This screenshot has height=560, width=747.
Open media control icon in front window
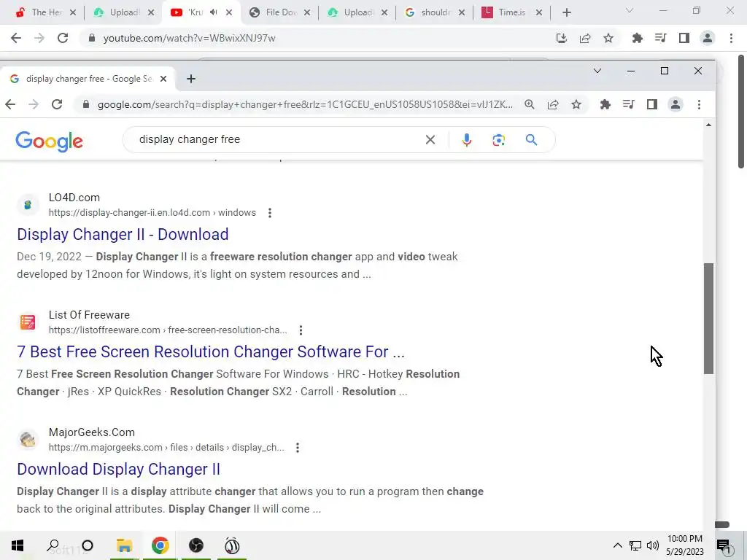[x=628, y=104]
